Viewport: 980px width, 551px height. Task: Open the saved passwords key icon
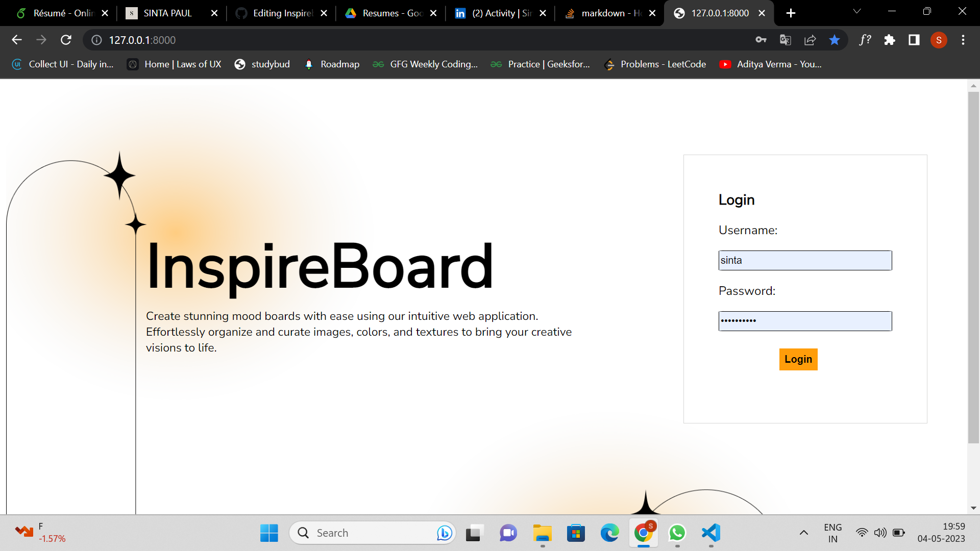coord(761,40)
